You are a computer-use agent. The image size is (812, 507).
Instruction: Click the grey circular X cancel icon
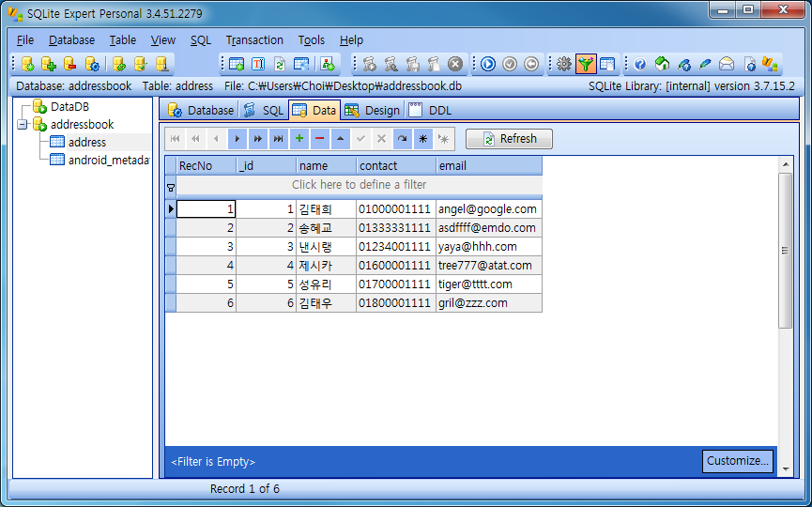[x=455, y=64]
